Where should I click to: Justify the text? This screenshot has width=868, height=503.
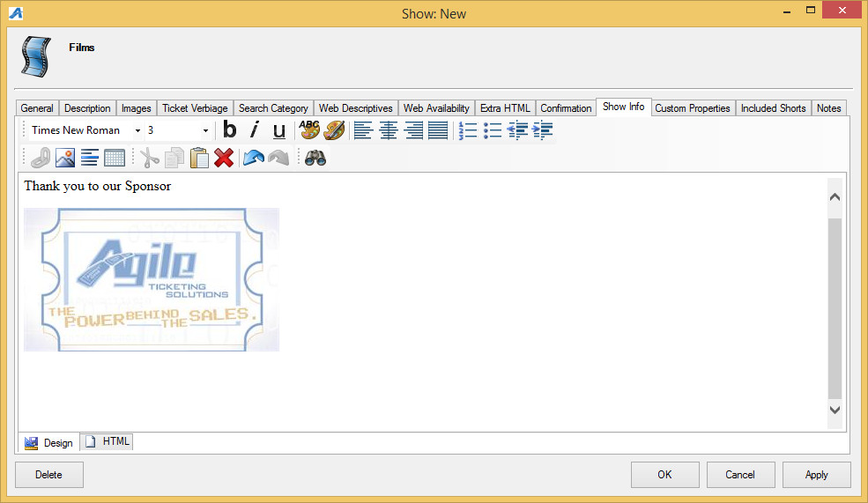point(438,130)
